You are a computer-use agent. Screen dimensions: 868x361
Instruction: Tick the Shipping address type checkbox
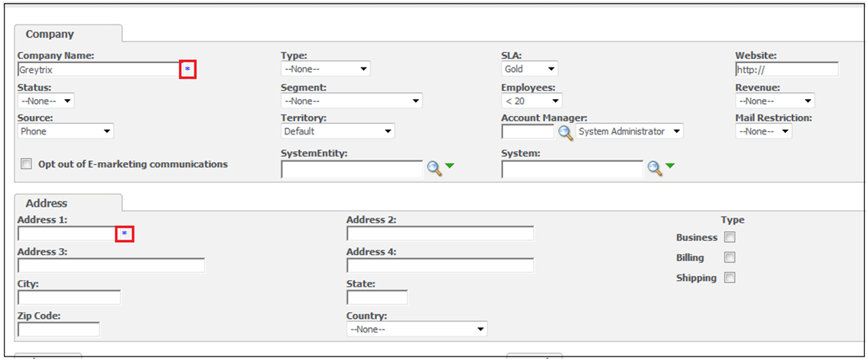730,278
